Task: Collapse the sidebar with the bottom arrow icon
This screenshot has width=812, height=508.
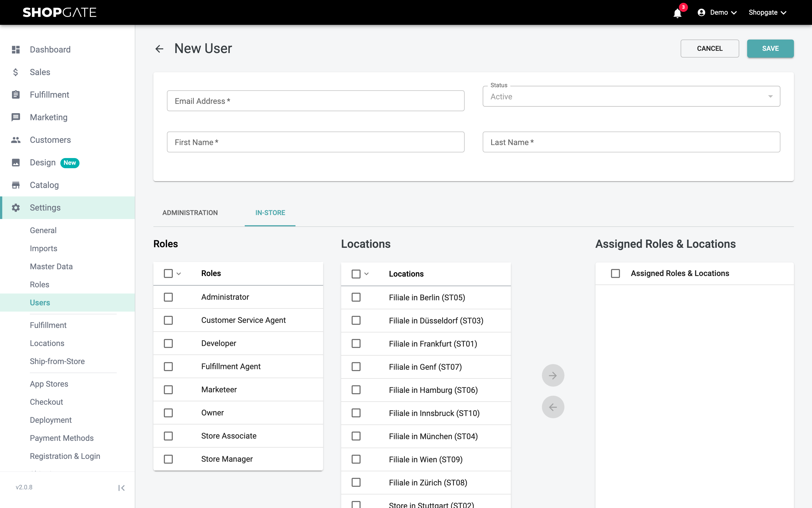Action: (x=122, y=488)
